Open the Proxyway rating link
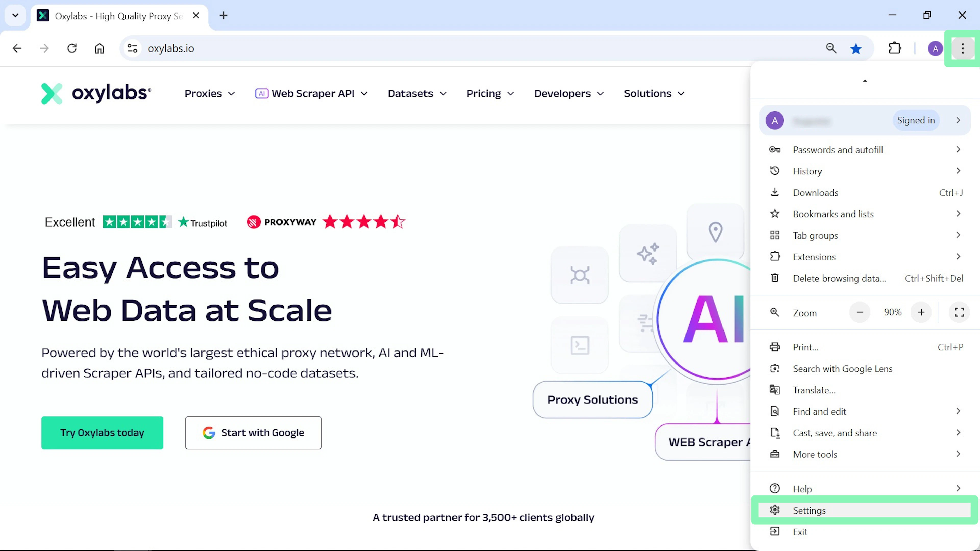The height and width of the screenshot is (551, 980). (x=326, y=222)
